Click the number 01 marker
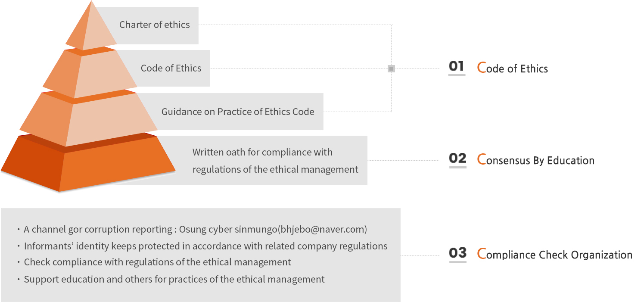This screenshot has height=302, width=644. [x=457, y=67]
